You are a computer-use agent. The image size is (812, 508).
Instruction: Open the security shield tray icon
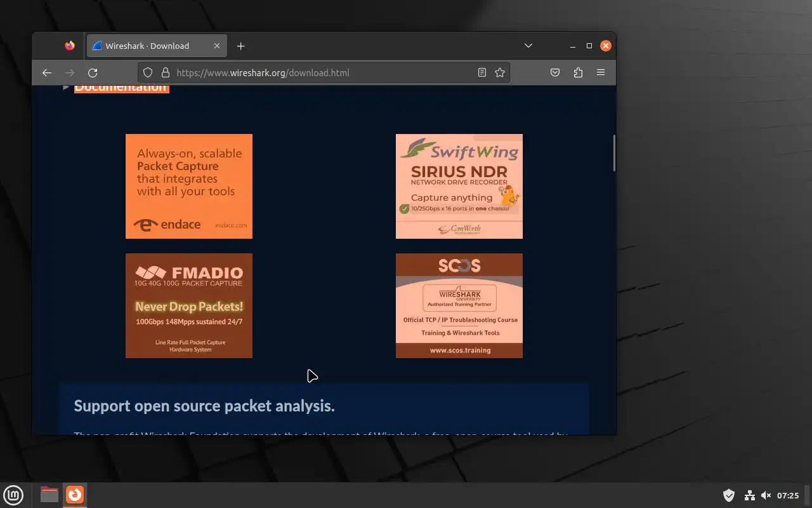729,495
